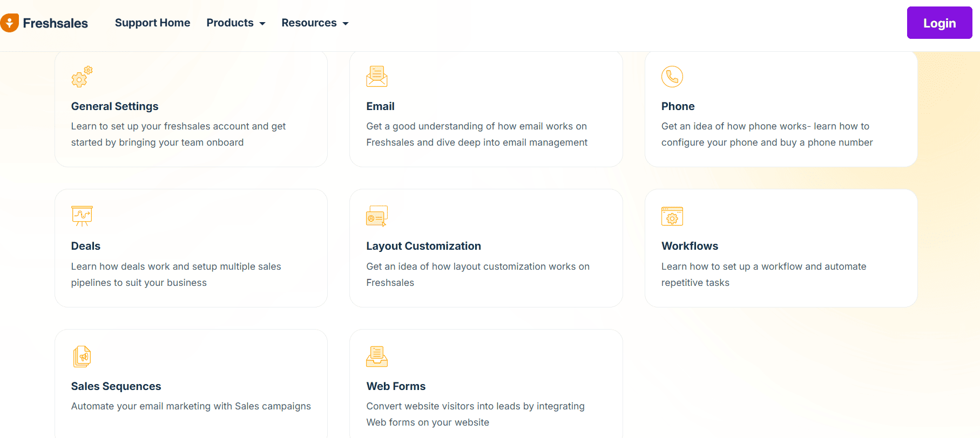This screenshot has height=438, width=980.
Task: Open the Sales Sequences heading
Action: [x=116, y=386]
